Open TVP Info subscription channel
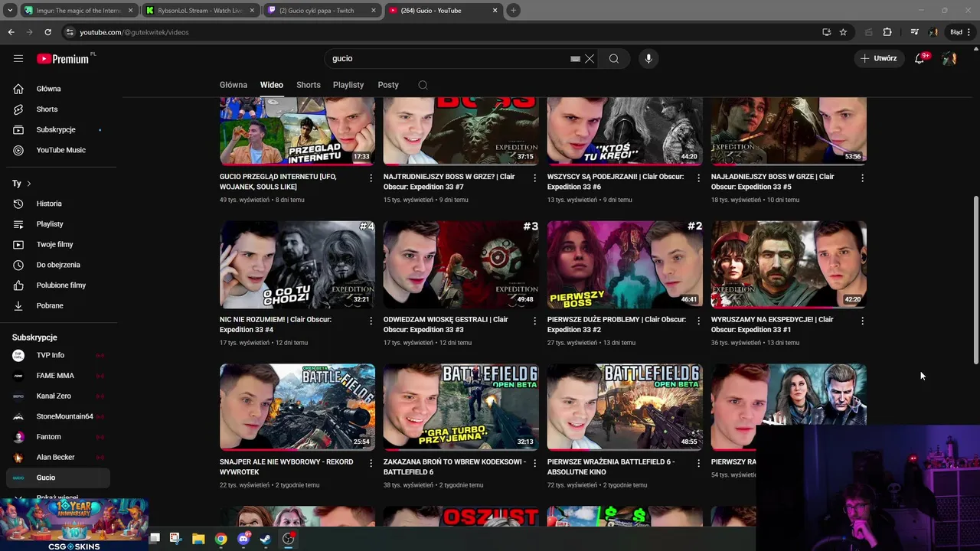980x551 pixels. [x=58, y=355]
